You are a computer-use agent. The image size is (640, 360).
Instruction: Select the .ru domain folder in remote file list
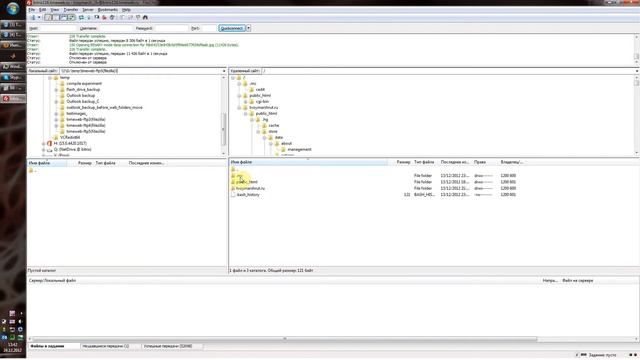[x=251, y=189]
